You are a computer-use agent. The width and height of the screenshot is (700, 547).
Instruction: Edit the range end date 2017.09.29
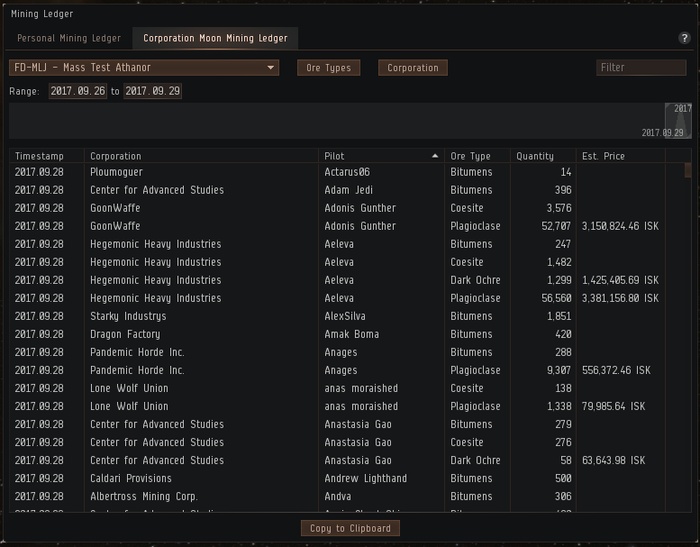153,91
